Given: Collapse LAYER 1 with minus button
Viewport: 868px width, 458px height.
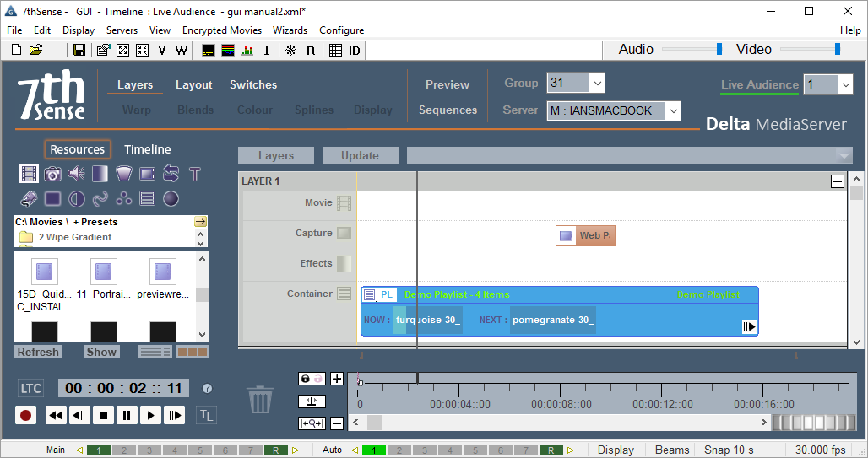Looking at the screenshot, I should (x=838, y=181).
